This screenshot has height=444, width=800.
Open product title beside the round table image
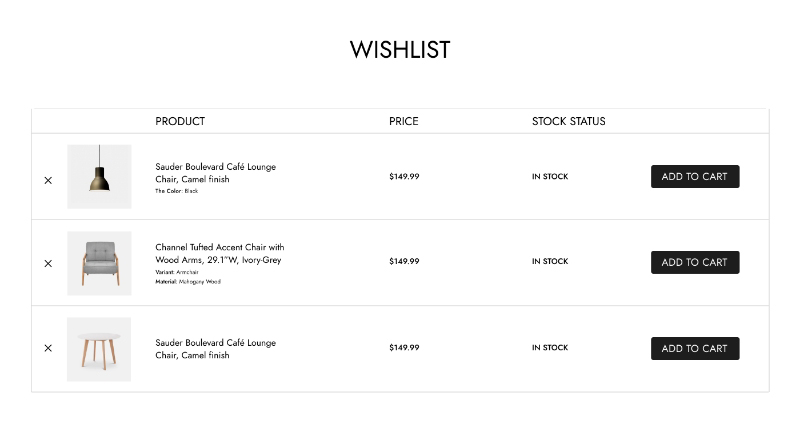pyautogui.click(x=215, y=349)
